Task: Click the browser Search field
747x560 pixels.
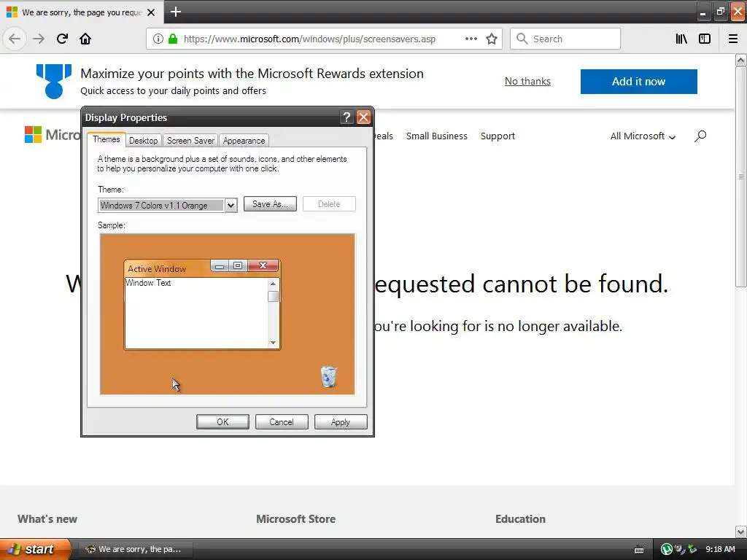Action: tap(565, 39)
